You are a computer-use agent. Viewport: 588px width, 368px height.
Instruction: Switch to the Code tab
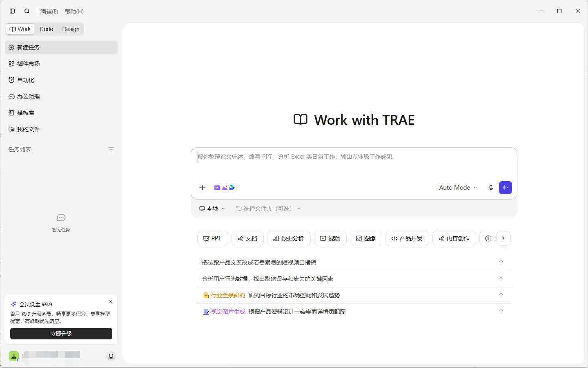(x=46, y=29)
